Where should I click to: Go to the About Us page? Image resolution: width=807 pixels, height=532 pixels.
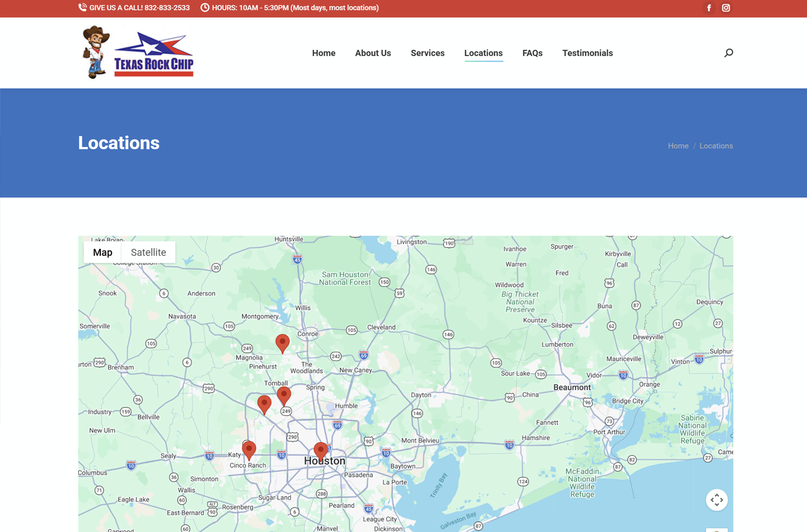[373, 53]
